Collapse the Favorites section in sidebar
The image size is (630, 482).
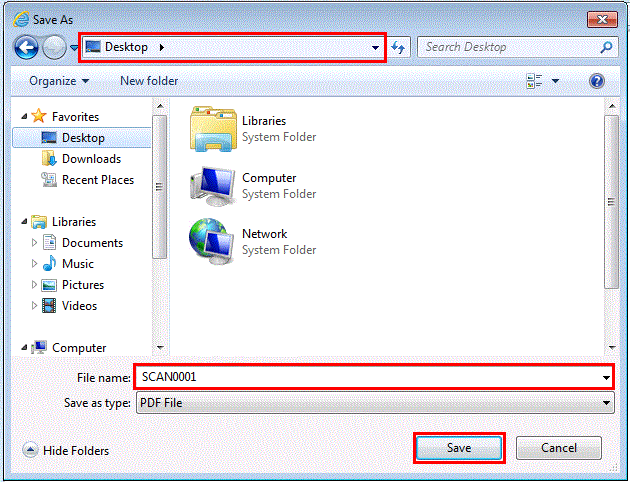[23, 117]
